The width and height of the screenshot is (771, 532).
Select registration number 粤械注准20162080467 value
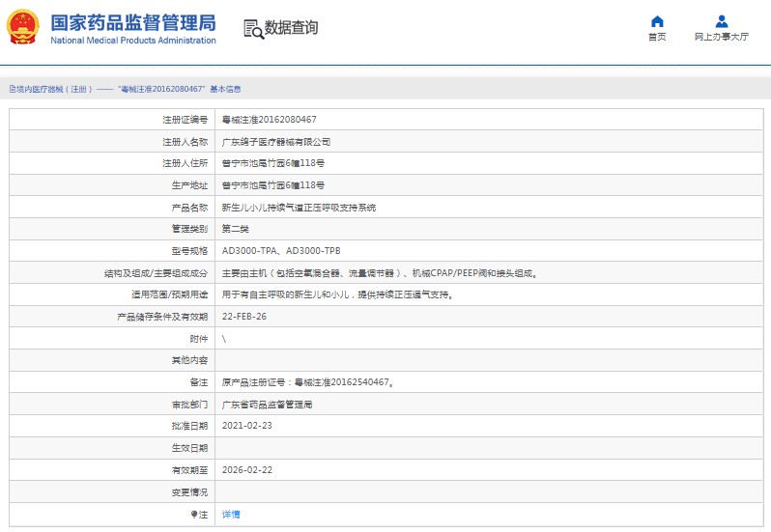point(269,120)
